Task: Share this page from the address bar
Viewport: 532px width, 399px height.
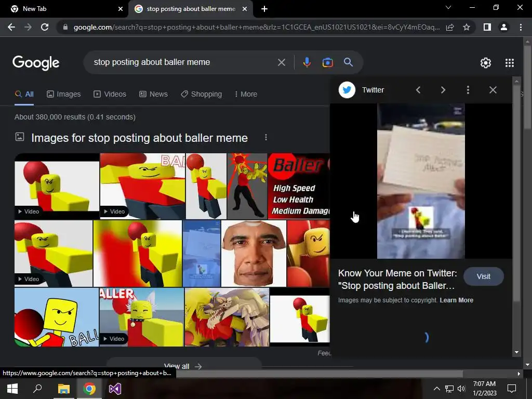Action: pyautogui.click(x=450, y=27)
